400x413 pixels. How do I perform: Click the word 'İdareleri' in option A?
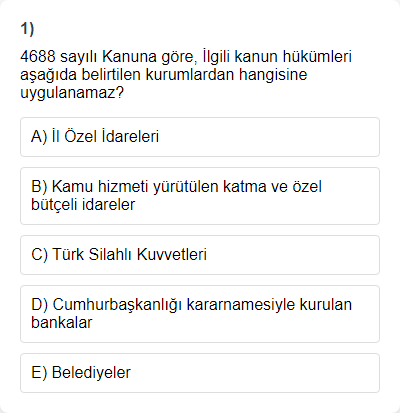click(x=130, y=136)
